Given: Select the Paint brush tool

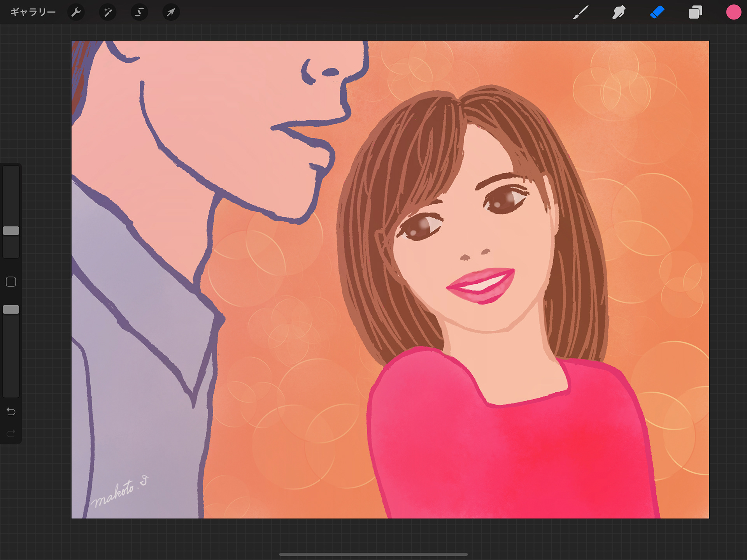Looking at the screenshot, I should 580,12.
